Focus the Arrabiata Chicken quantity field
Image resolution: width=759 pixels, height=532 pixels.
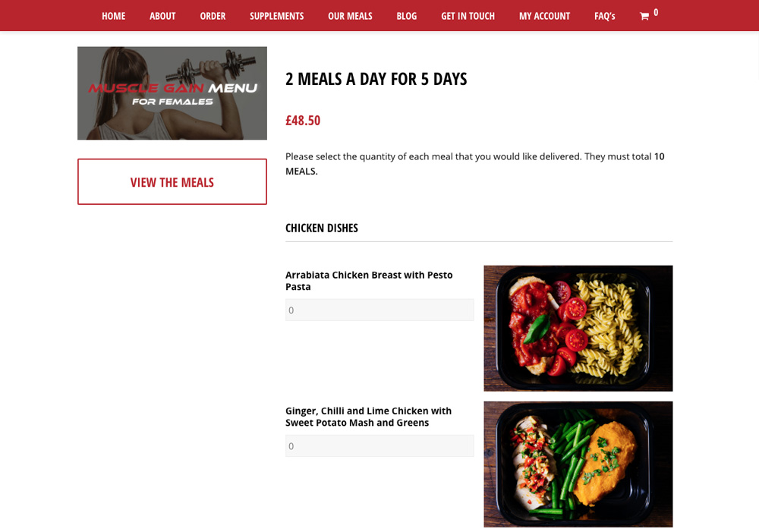pos(379,310)
